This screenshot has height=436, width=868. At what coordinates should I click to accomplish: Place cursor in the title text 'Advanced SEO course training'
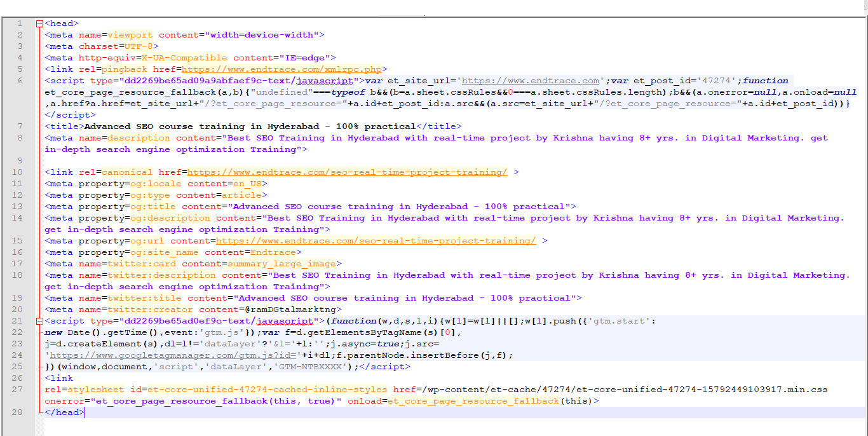coord(165,126)
